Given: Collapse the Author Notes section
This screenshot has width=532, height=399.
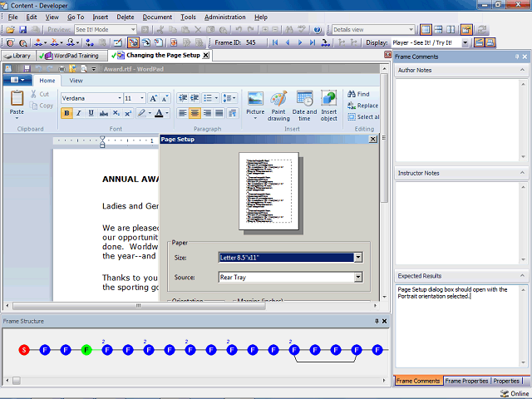Looking at the screenshot, I should pos(522,70).
